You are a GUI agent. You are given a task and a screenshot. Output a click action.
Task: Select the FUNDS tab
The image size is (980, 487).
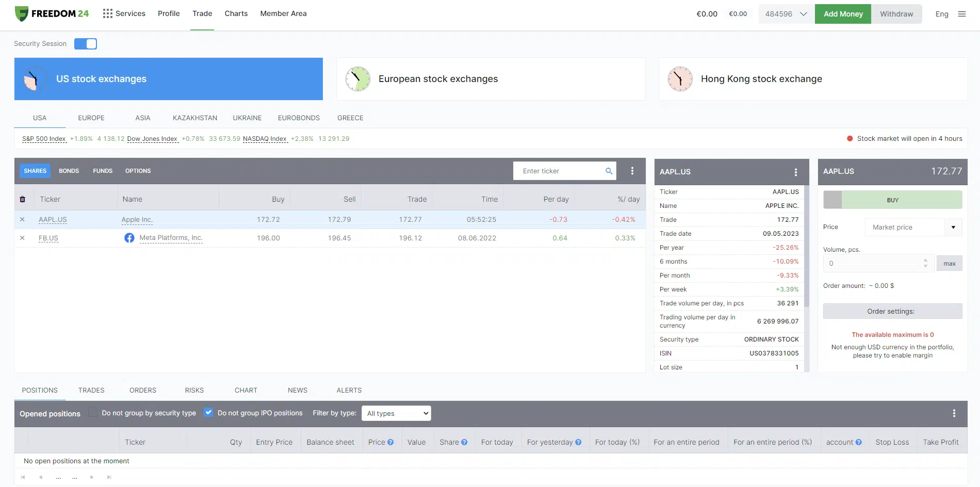(103, 171)
